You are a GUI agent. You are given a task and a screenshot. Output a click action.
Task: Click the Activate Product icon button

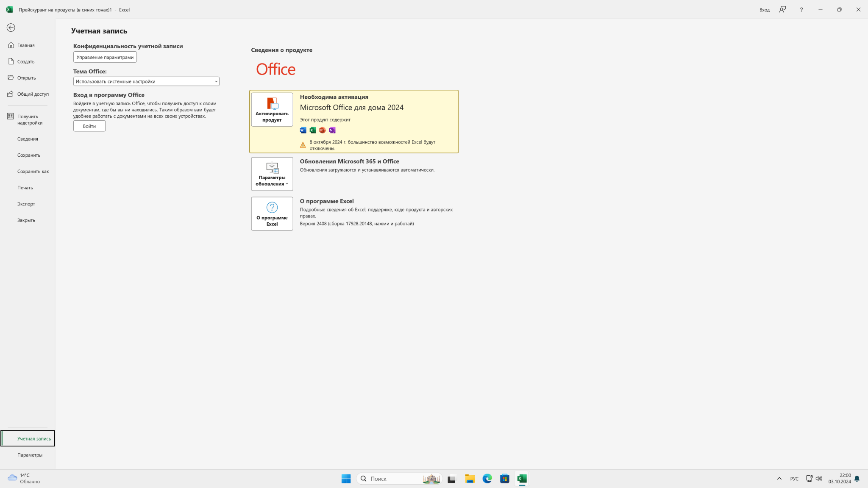[x=272, y=109]
